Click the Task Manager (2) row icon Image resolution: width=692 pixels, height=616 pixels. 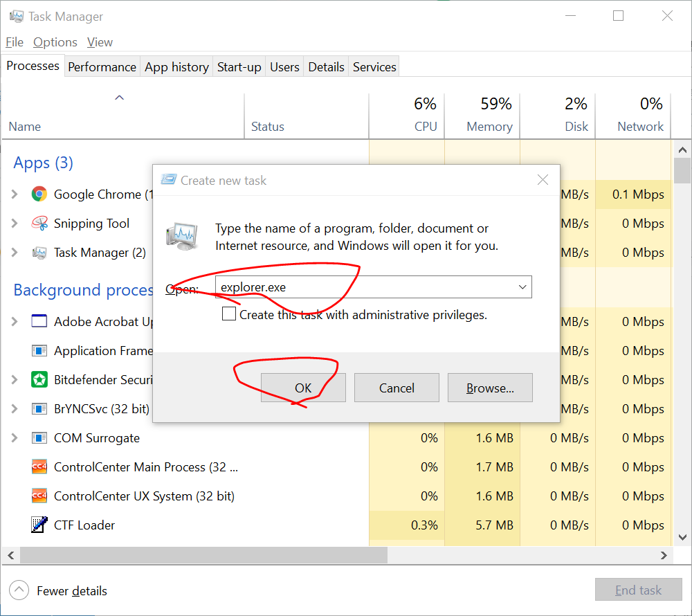pos(39,253)
